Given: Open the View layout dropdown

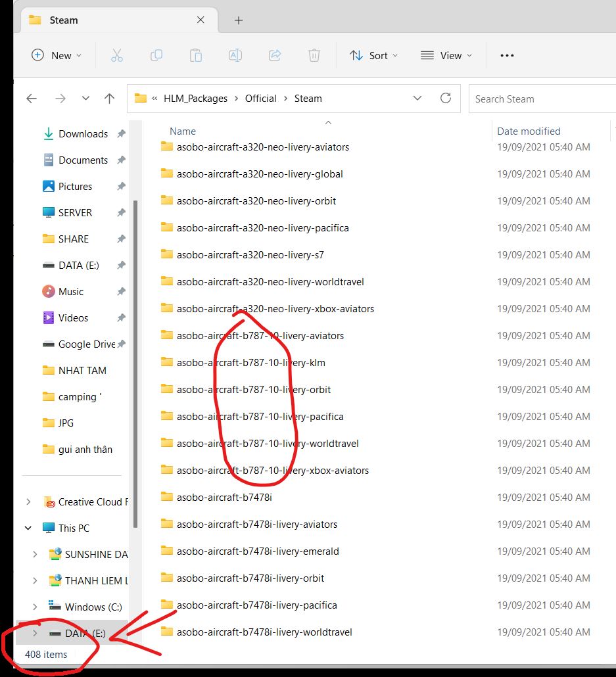Looking at the screenshot, I should 446,56.
